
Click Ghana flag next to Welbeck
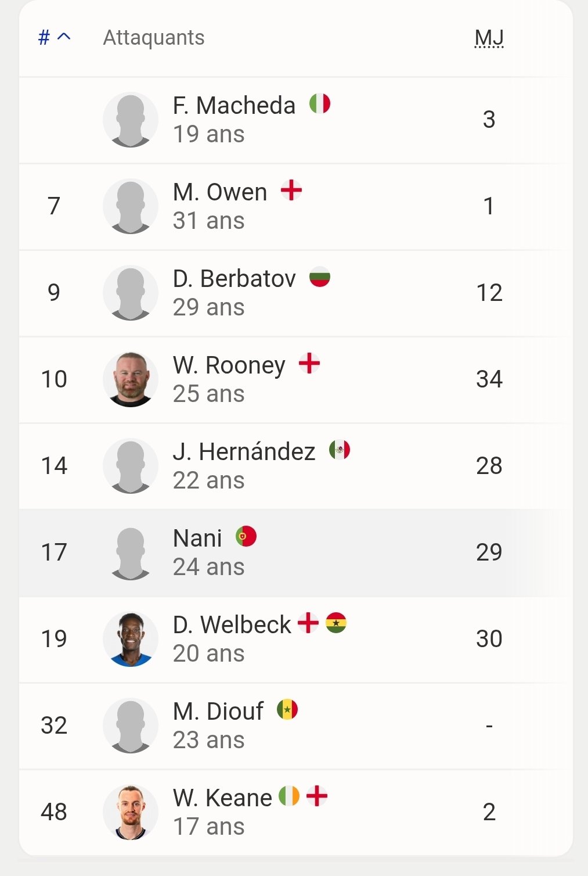tap(336, 623)
